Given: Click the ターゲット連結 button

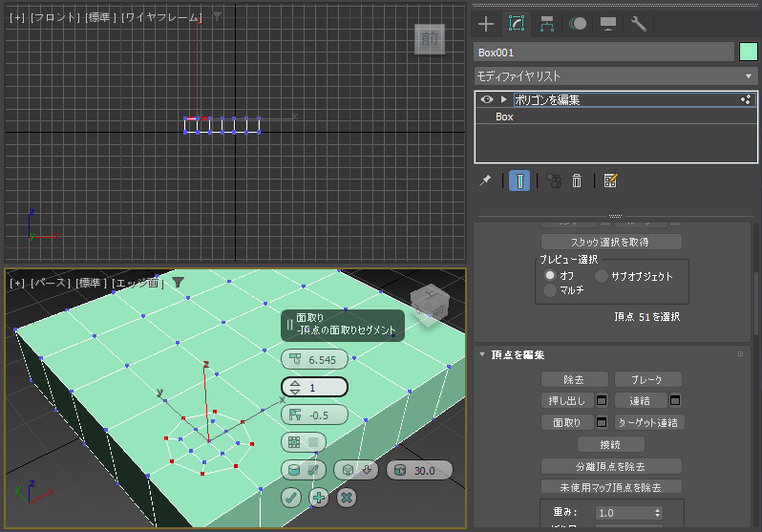Looking at the screenshot, I should click(649, 422).
